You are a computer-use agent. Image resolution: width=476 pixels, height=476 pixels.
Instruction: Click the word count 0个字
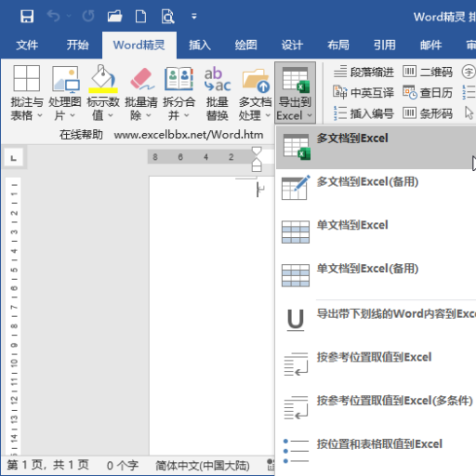point(123,465)
